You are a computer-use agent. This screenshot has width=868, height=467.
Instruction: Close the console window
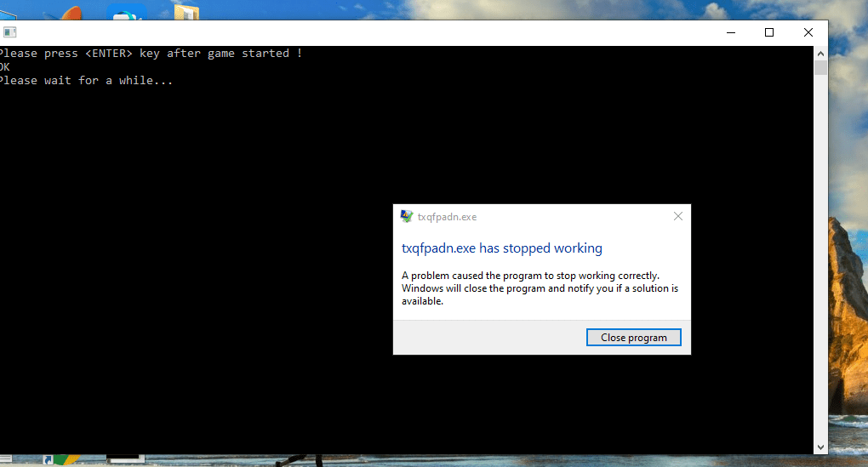coord(808,32)
